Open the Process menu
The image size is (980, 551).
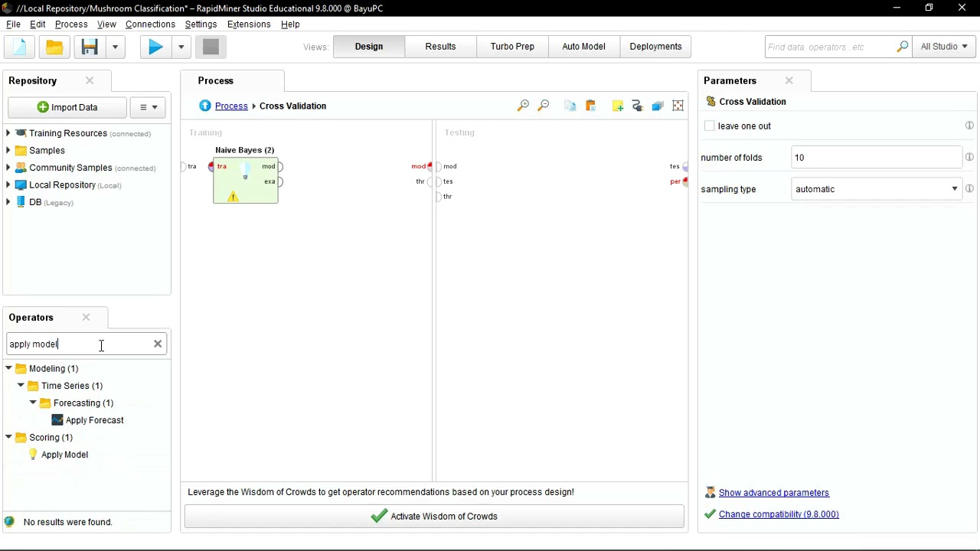click(x=71, y=24)
